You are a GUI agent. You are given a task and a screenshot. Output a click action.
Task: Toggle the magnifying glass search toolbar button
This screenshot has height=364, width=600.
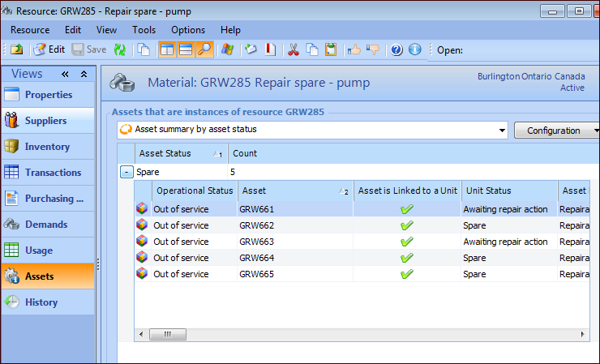204,49
